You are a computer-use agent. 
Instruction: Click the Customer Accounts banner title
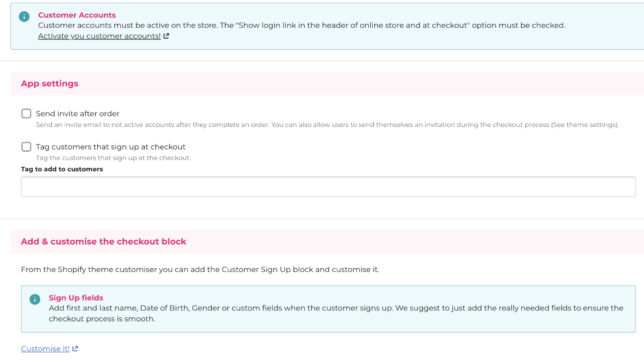77,15
